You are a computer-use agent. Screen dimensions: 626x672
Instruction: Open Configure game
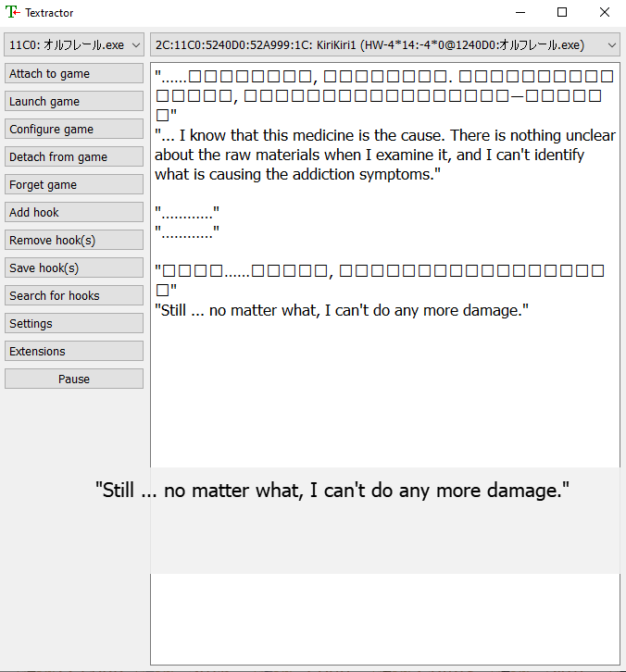74,129
